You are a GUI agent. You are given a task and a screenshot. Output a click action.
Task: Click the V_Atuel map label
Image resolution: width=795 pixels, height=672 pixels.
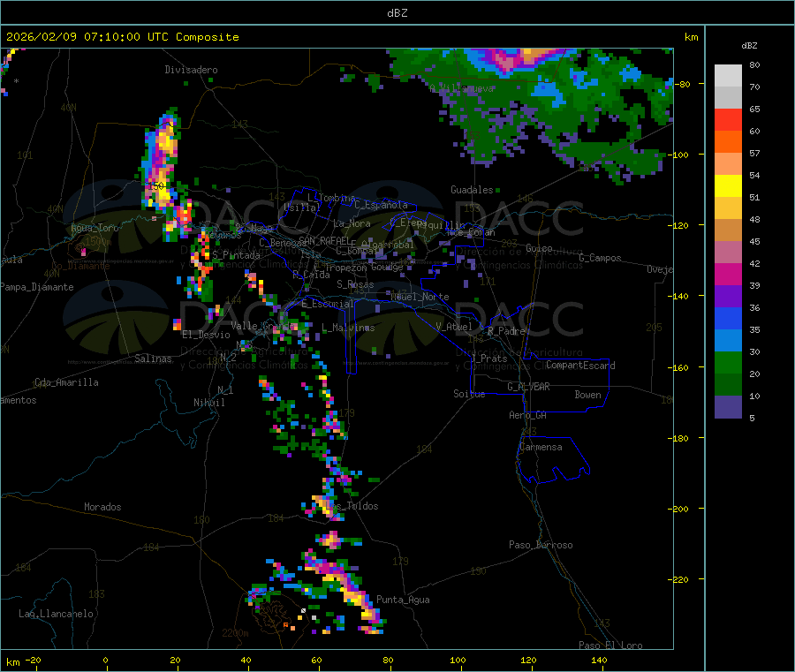click(x=454, y=327)
